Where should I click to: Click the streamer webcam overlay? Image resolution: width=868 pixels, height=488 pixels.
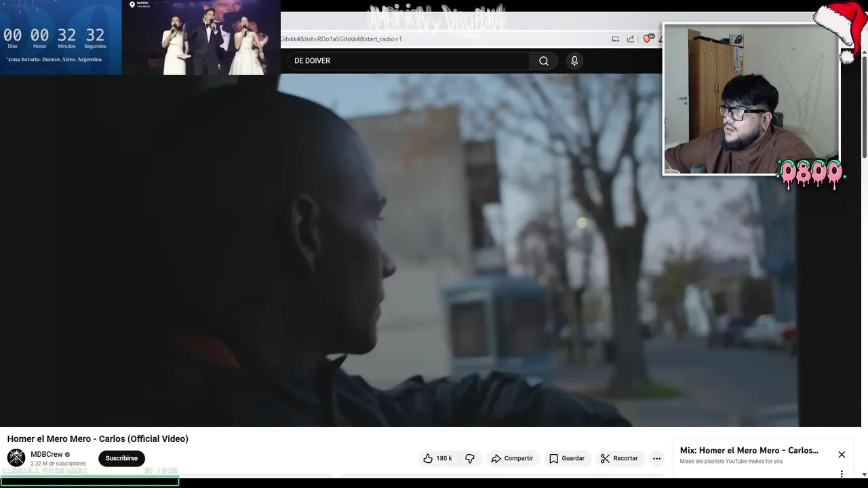point(751,100)
